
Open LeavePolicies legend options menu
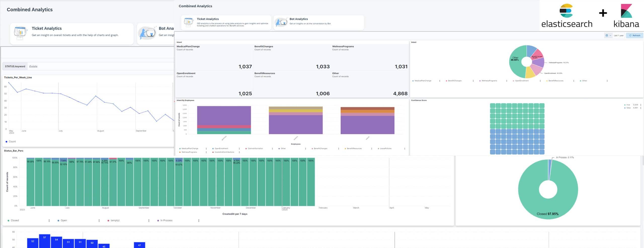(x=405, y=149)
